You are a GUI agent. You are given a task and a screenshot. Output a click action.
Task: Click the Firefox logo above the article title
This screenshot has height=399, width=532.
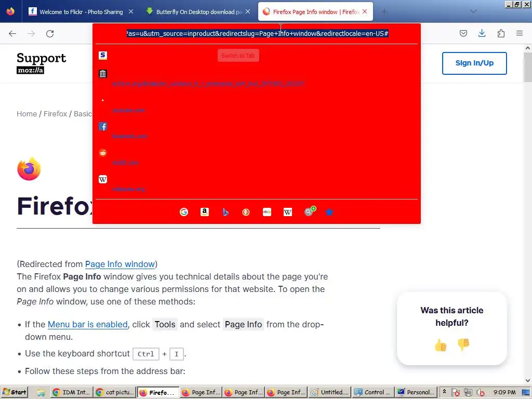tap(29, 169)
